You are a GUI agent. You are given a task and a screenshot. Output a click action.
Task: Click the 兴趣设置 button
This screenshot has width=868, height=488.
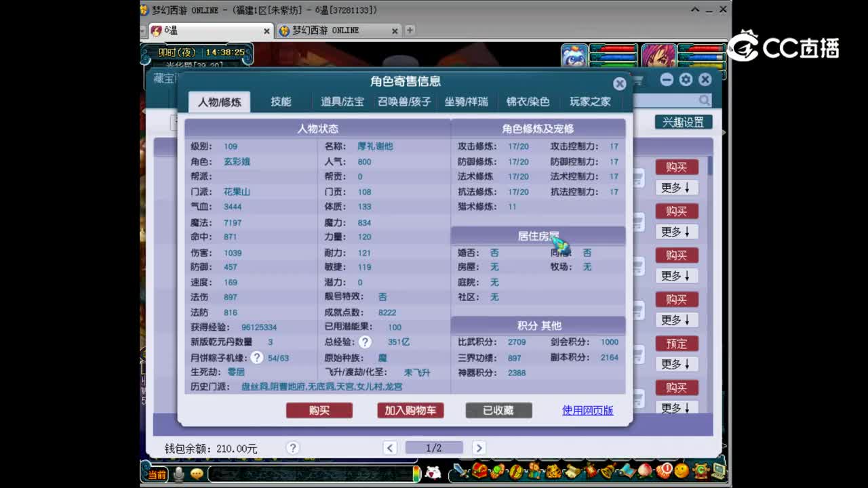click(x=683, y=122)
